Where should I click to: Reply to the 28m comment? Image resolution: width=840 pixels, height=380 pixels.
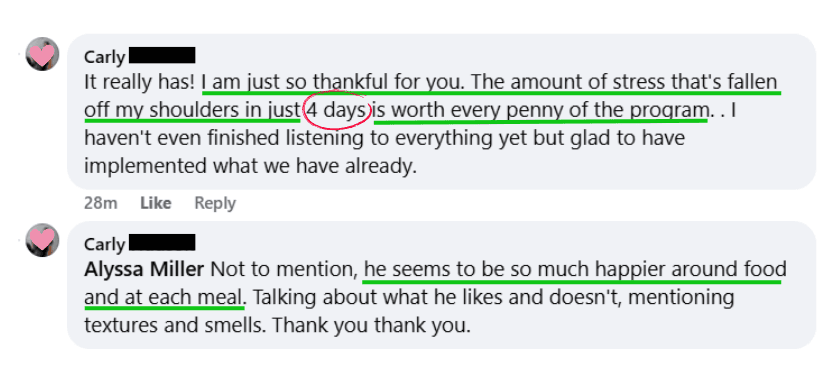[x=215, y=203]
